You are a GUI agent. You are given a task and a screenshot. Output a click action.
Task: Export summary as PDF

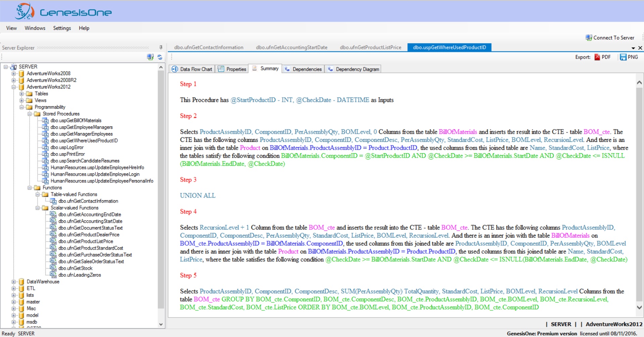click(602, 57)
